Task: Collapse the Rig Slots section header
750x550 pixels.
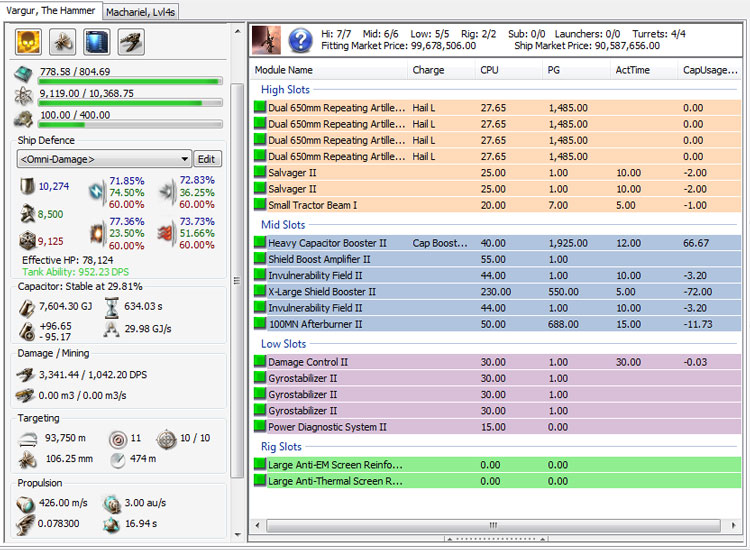Action: [x=281, y=447]
